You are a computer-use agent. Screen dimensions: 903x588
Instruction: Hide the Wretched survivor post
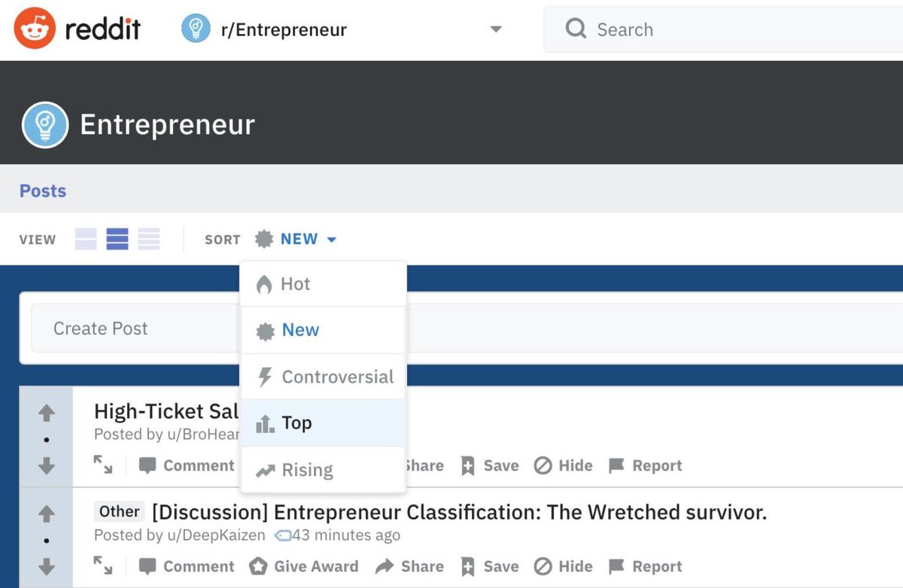(x=564, y=566)
